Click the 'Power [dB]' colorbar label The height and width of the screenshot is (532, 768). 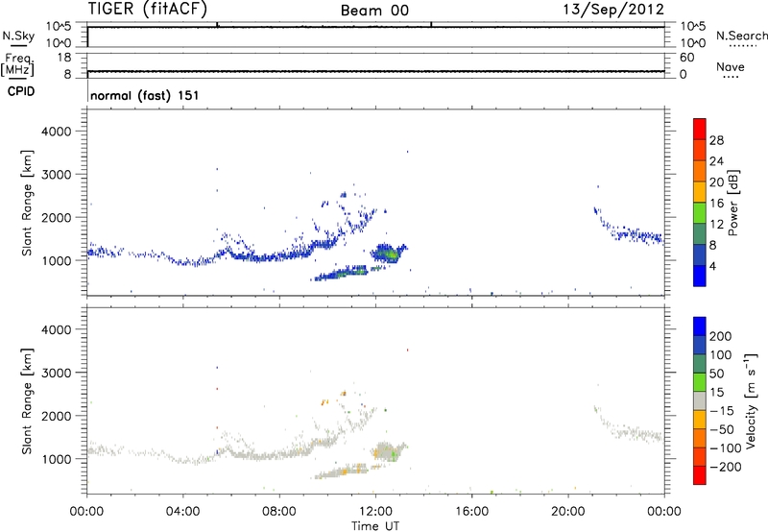733,203
